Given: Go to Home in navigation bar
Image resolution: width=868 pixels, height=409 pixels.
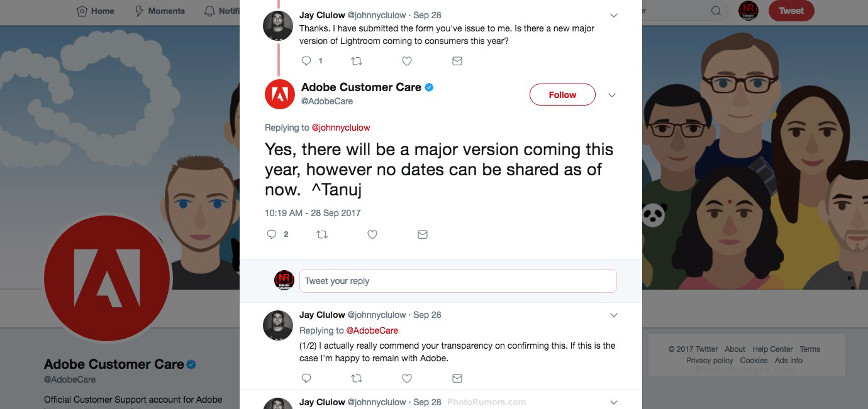Looking at the screenshot, I should tap(95, 11).
